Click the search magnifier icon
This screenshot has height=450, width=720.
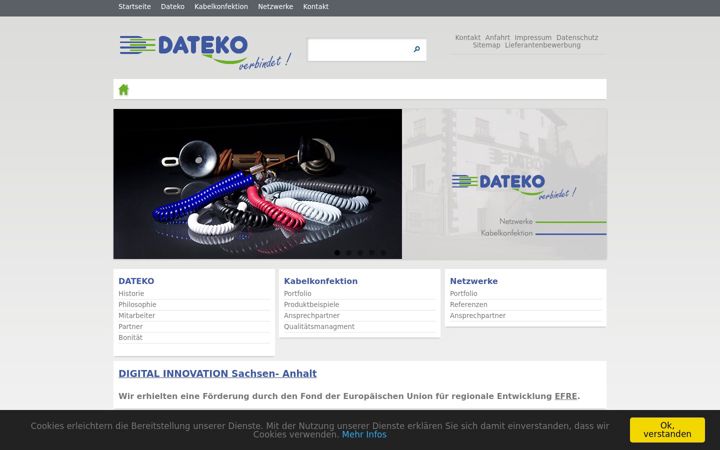point(416,49)
